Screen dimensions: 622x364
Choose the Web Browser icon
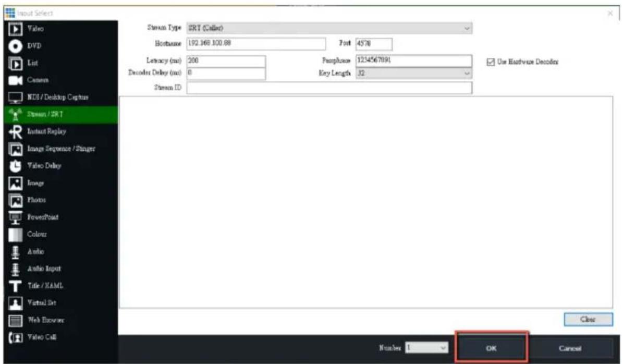pyautogui.click(x=16, y=320)
